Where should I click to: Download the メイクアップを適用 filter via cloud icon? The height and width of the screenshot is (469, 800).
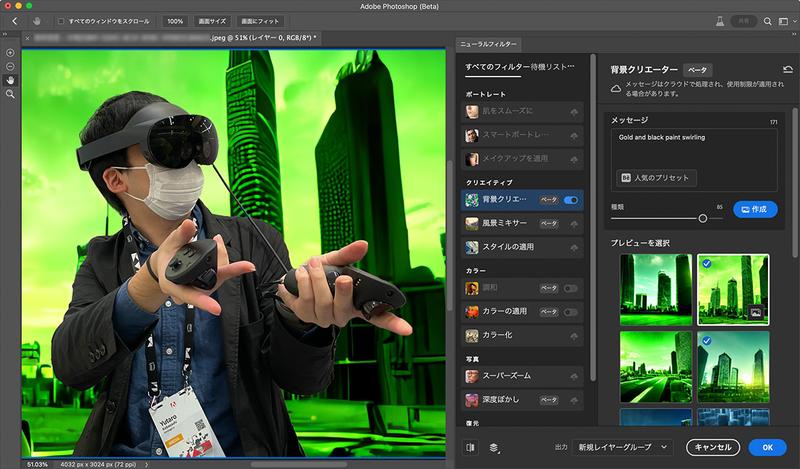574,159
